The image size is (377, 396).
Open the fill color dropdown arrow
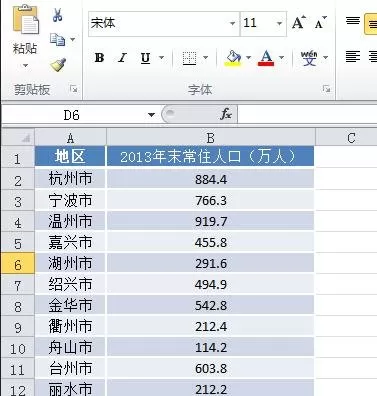pos(248,58)
